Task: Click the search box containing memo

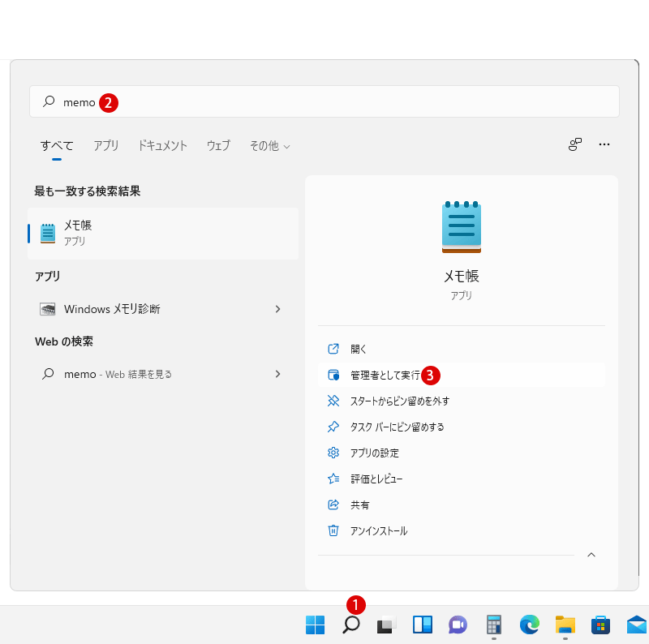Action: coord(324,102)
